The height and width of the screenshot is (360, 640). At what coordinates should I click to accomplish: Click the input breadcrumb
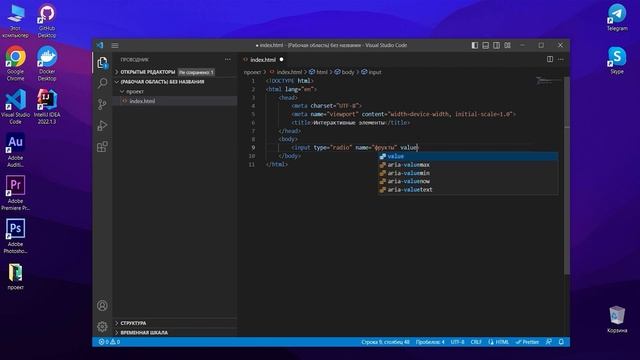[374, 72]
